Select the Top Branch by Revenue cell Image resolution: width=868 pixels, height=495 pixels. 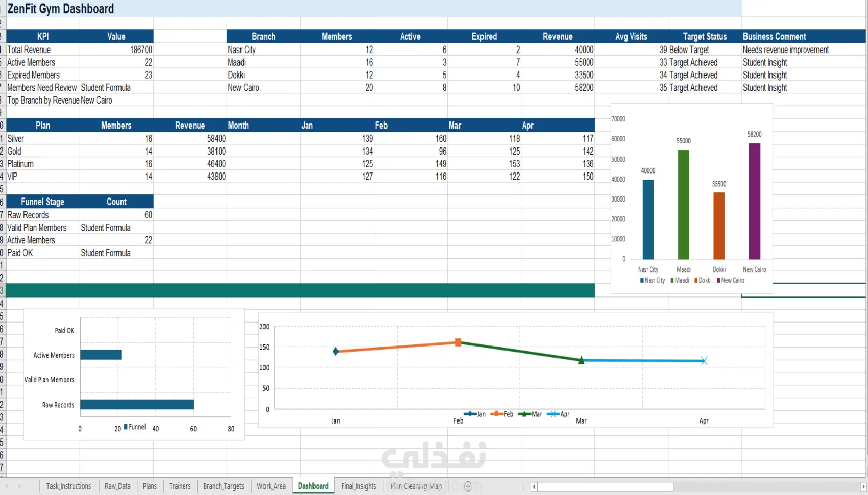point(43,100)
